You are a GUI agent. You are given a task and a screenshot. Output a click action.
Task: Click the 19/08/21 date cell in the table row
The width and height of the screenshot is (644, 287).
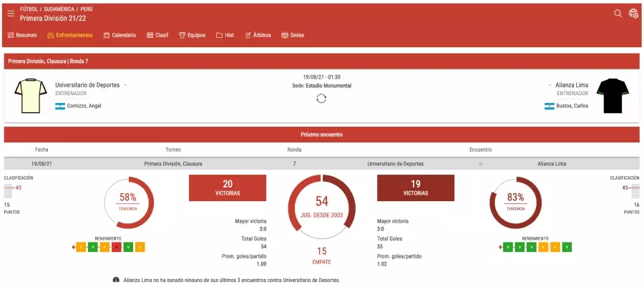click(42, 164)
